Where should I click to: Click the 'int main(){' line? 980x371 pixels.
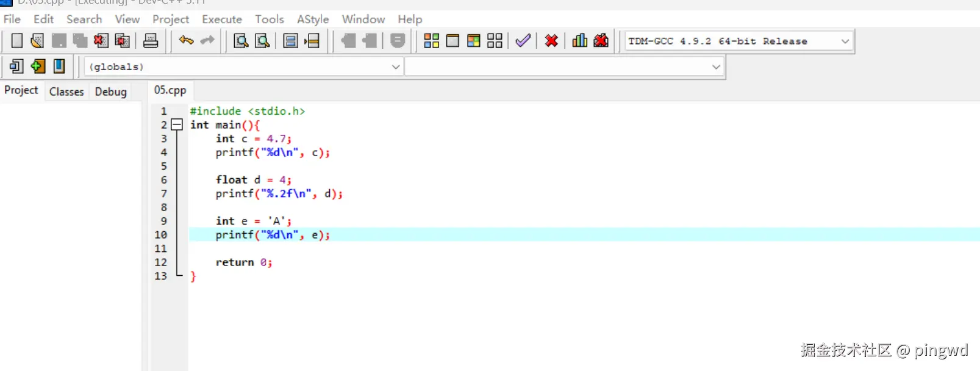pyautogui.click(x=225, y=124)
